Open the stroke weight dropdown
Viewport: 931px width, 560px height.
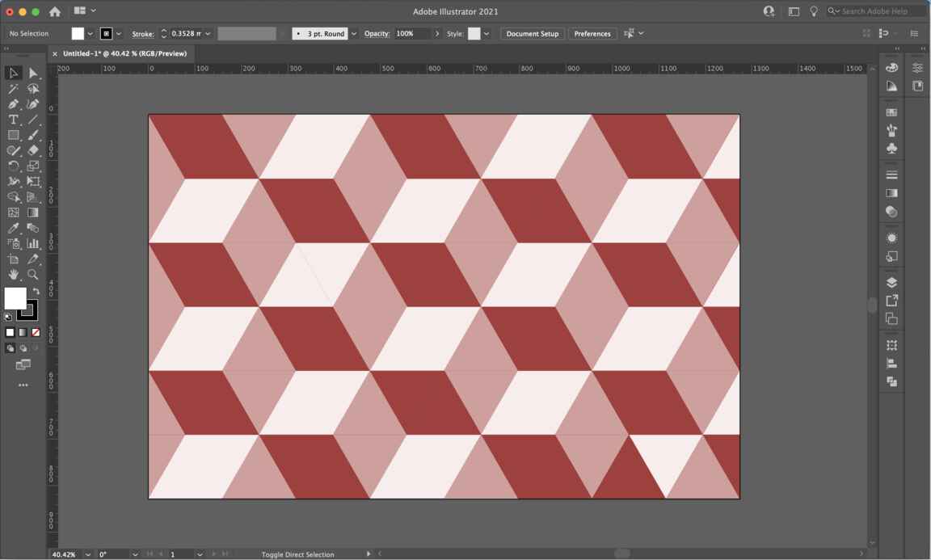(x=208, y=34)
